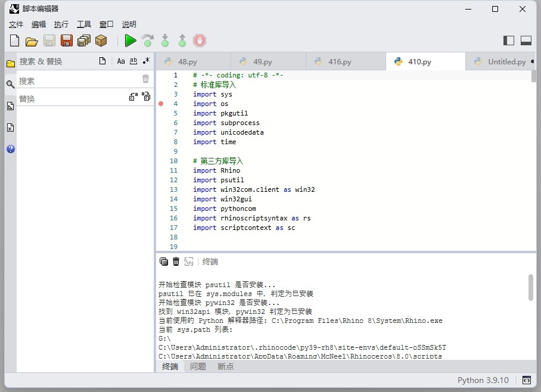The height and width of the screenshot is (392, 541).
Task: Clear the terminal with trash icon
Action: (x=176, y=262)
